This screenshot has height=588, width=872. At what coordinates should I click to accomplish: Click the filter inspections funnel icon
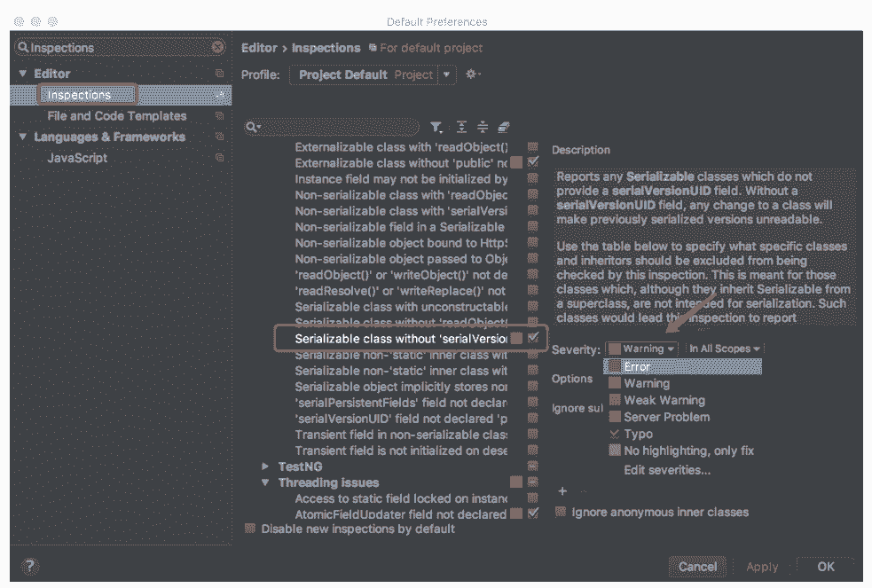pyautogui.click(x=436, y=128)
